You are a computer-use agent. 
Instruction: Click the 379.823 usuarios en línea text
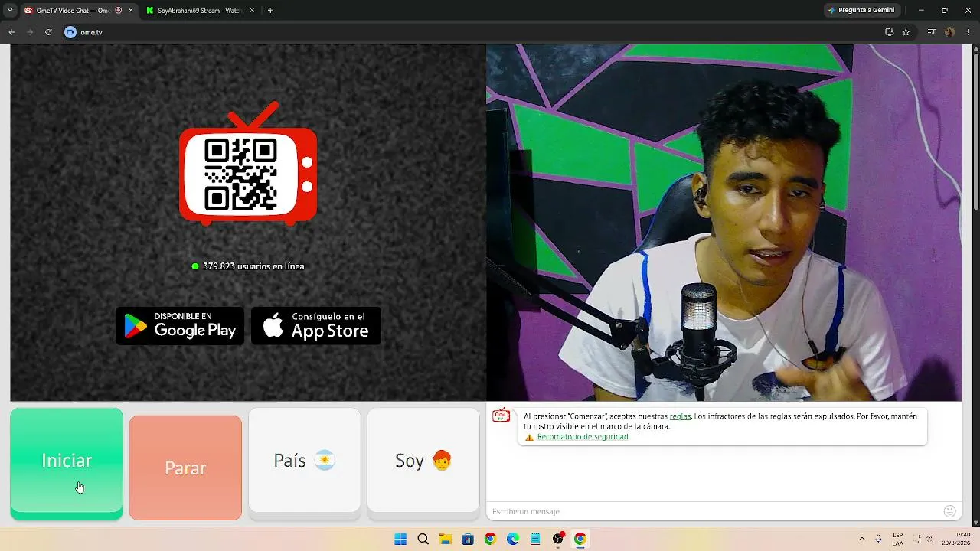[x=253, y=266]
